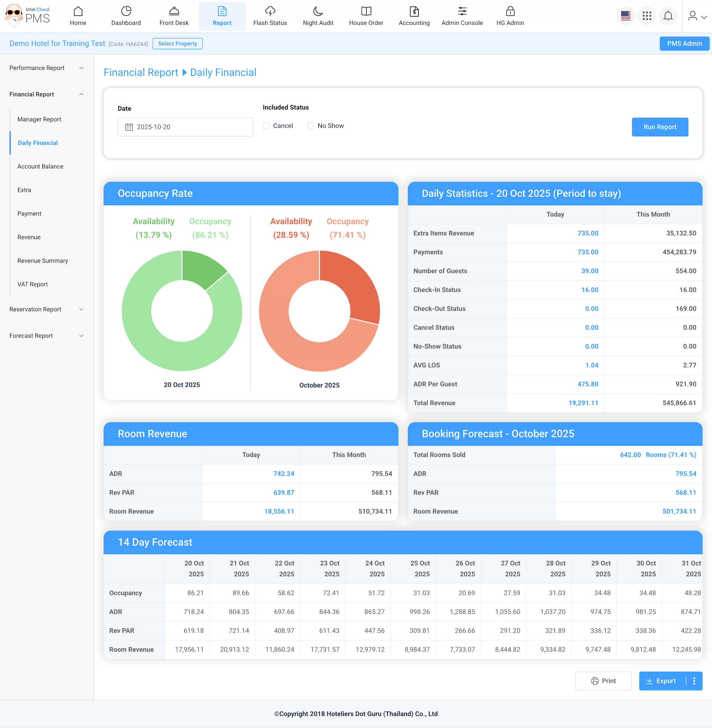Click the Run Report button

click(x=659, y=127)
